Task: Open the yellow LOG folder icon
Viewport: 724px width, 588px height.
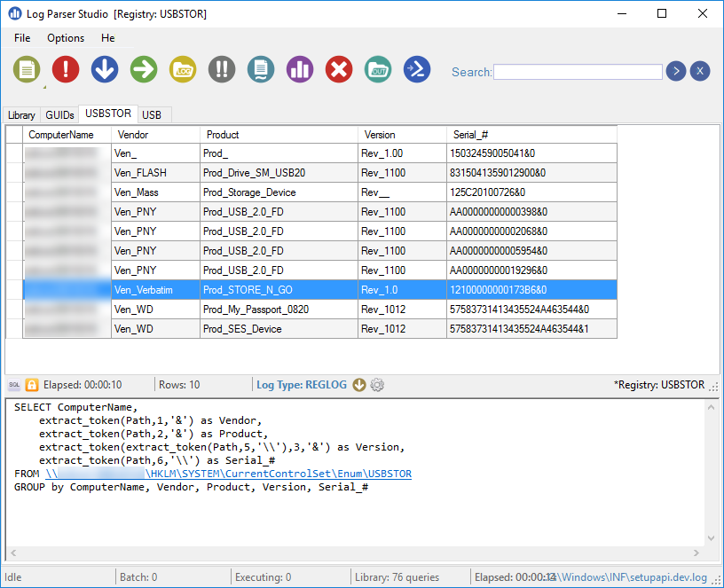Action: (x=183, y=70)
